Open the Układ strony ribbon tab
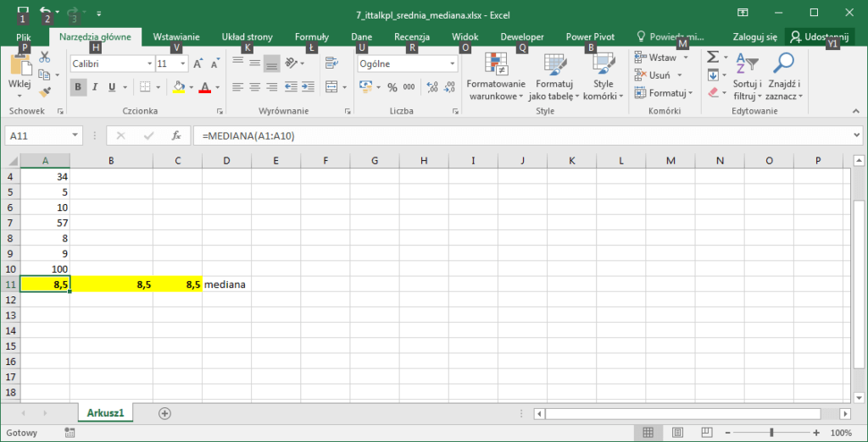The width and height of the screenshot is (868, 442). coord(247,37)
